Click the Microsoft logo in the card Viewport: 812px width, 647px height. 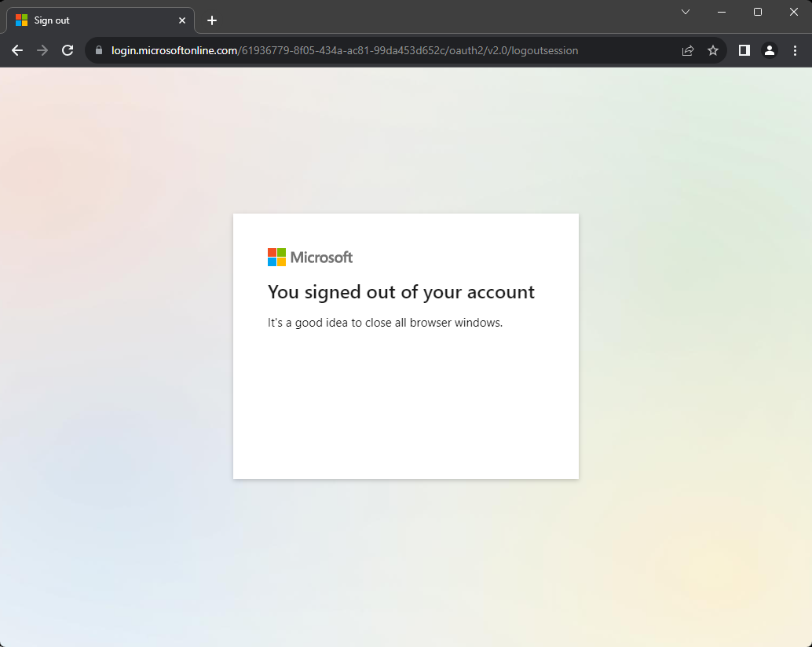310,257
